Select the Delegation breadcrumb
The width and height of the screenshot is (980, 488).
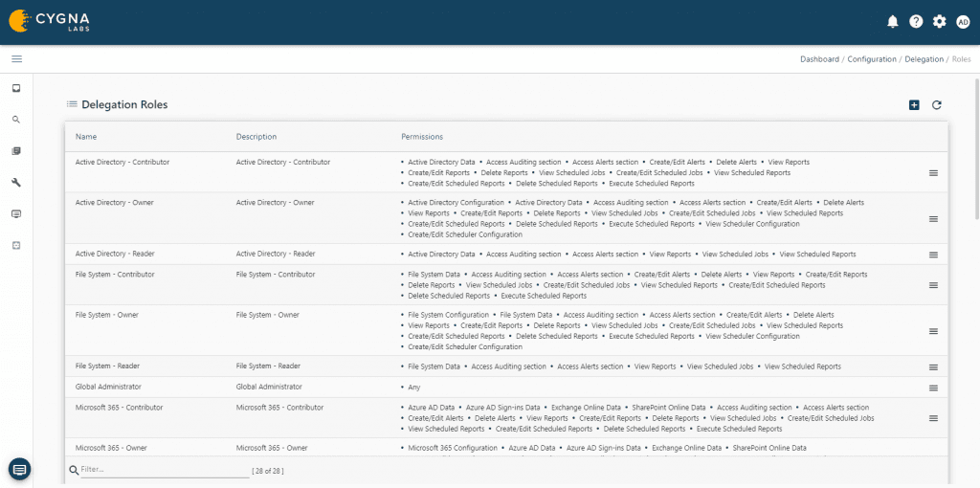924,59
